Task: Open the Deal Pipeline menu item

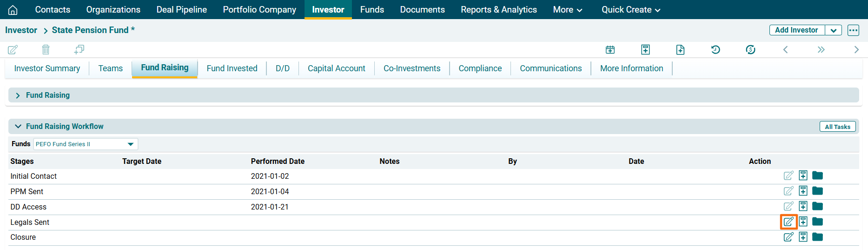Action: [x=181, y=10]
